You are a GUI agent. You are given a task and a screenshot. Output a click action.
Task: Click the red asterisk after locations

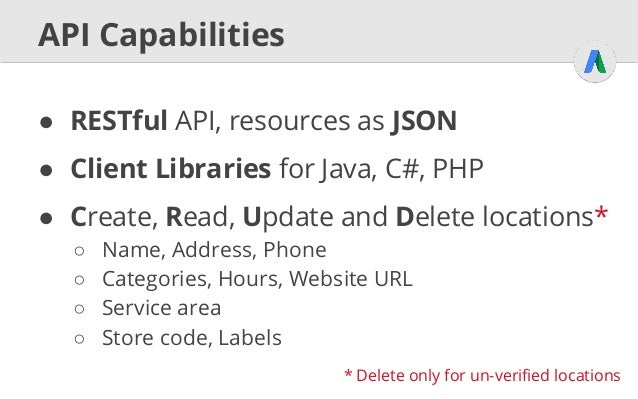(x=601, y=213)
